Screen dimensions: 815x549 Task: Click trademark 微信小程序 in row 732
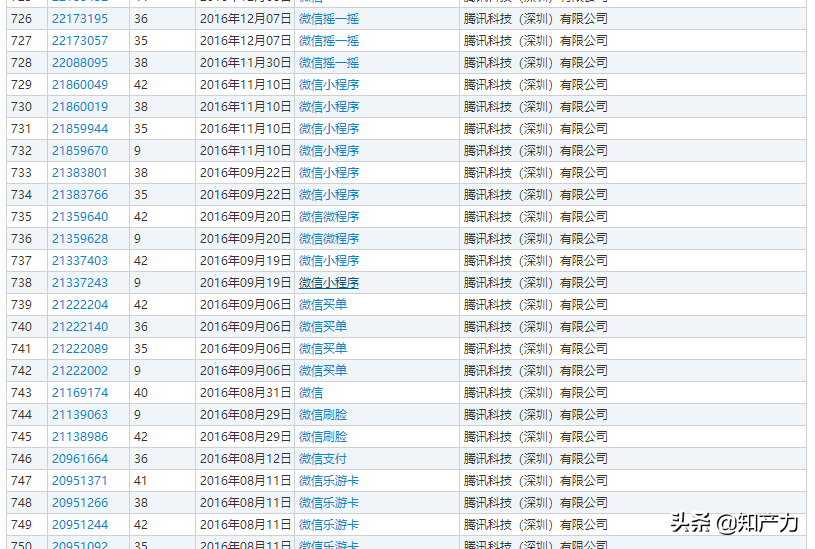[328, 151]
